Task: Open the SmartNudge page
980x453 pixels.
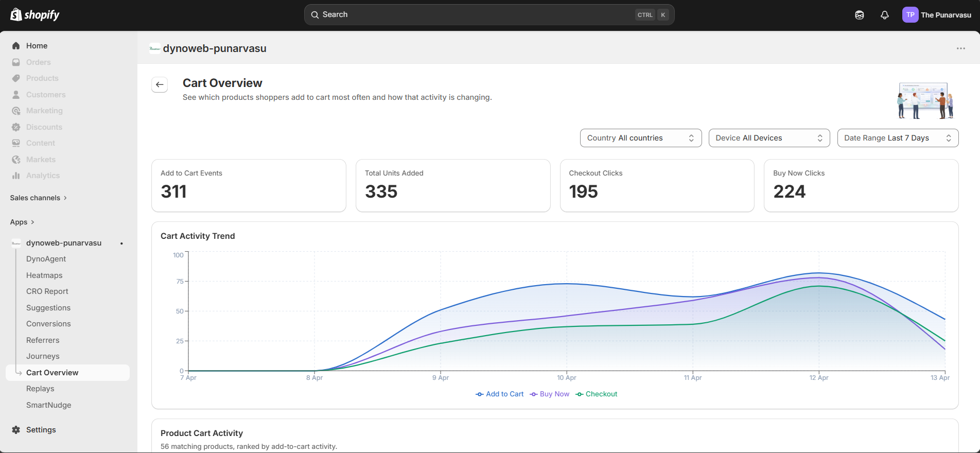Action: pyautogui.click(x=49, y=405)
